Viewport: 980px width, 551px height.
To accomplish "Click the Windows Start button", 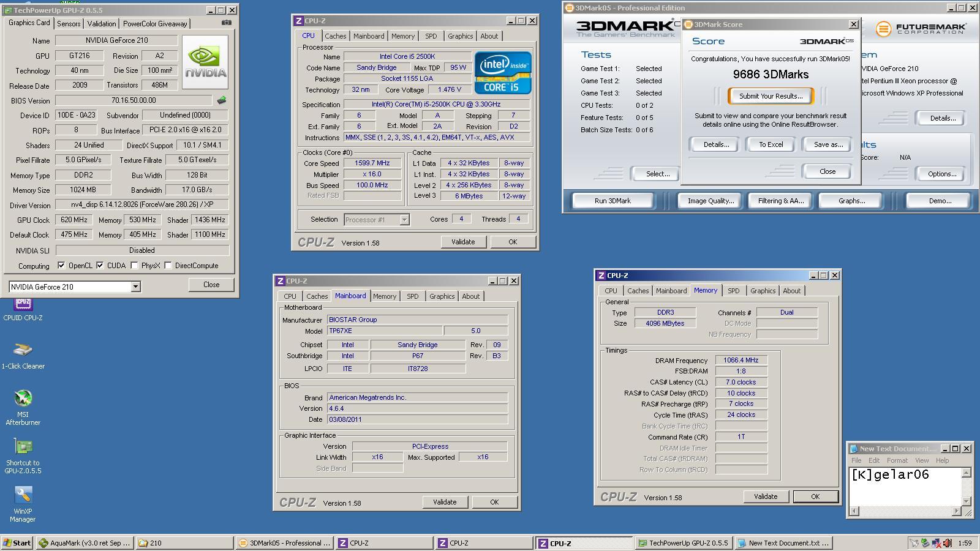I will tap(17, 543).
